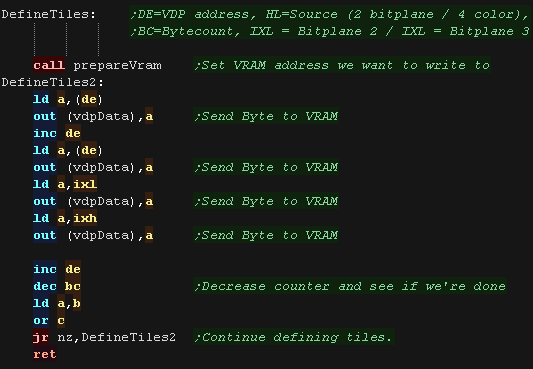Screen dimensions: 533x369
Task: Click the ixh register operand
Action: tap(85, 218)
